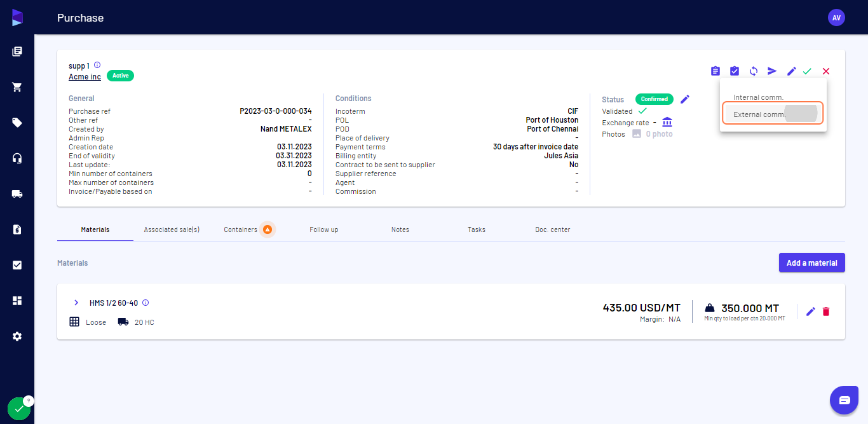Click the Add a material button
The width and height of the screenshot is (868, 424).
click(x=812, y=263)
